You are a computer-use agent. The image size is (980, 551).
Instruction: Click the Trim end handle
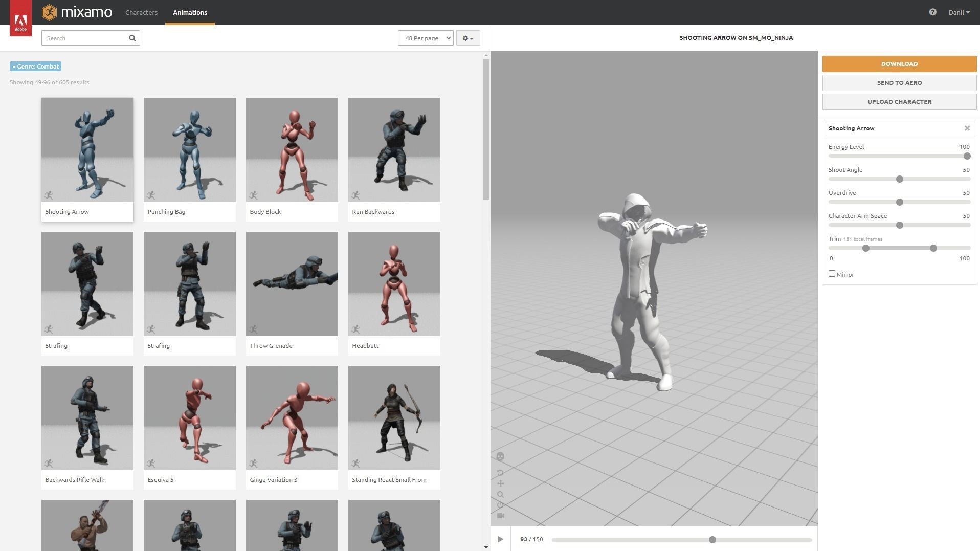pos(933,248)
